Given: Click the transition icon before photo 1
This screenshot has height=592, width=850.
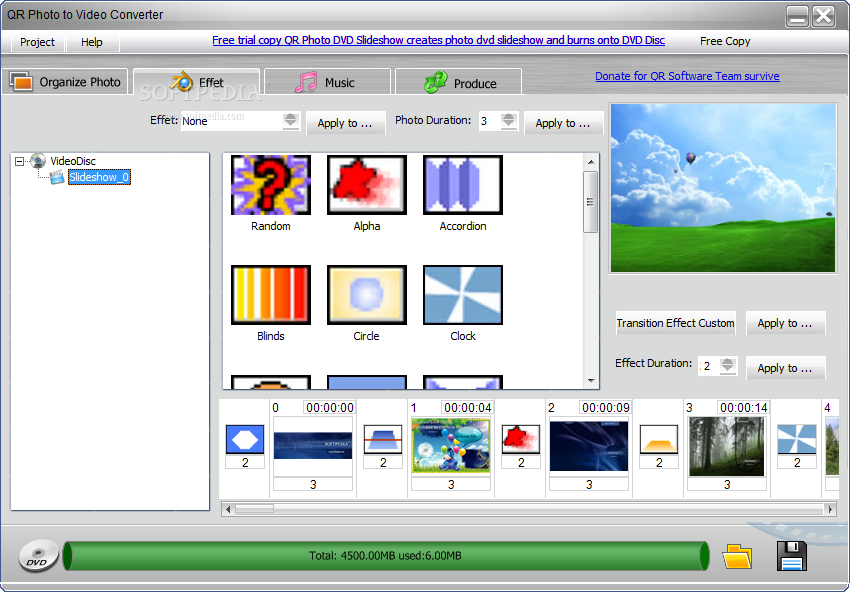Looking at the screenshot, I should [383, 439].
